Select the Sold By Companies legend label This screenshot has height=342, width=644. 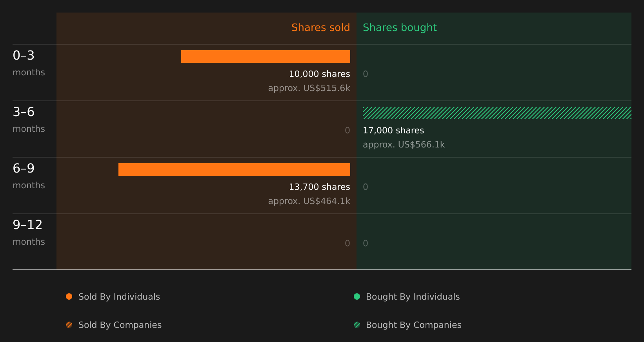(x=120, y=325)
